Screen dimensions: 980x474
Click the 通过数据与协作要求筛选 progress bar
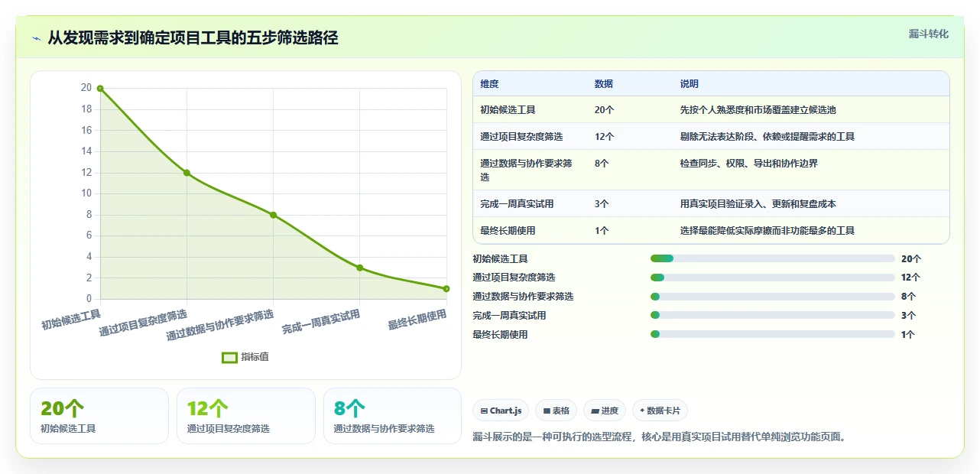click(x=772, y=297)
